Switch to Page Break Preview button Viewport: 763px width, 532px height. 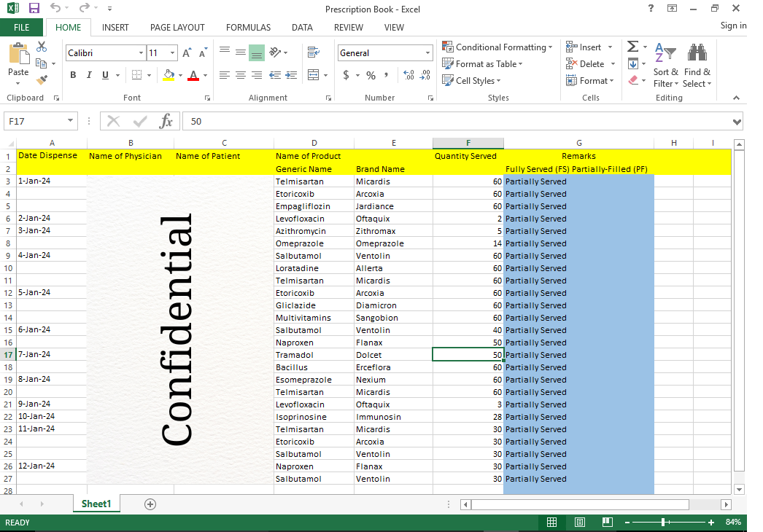608,523
